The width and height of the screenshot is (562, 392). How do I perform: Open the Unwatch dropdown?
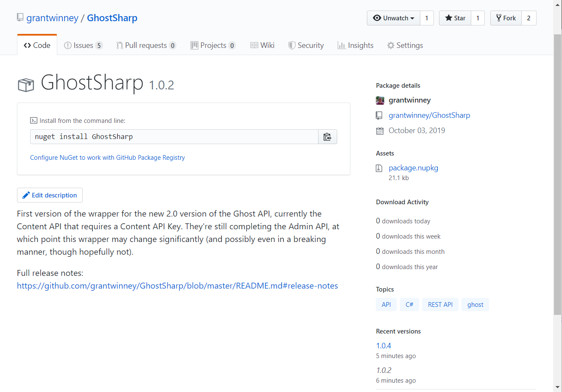coord(393,18)
